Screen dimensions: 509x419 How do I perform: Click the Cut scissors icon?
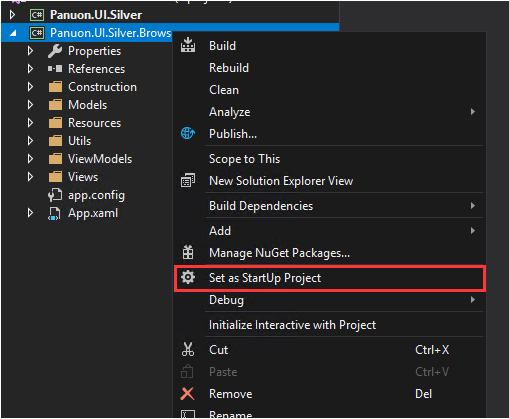[x=188, y=349]
